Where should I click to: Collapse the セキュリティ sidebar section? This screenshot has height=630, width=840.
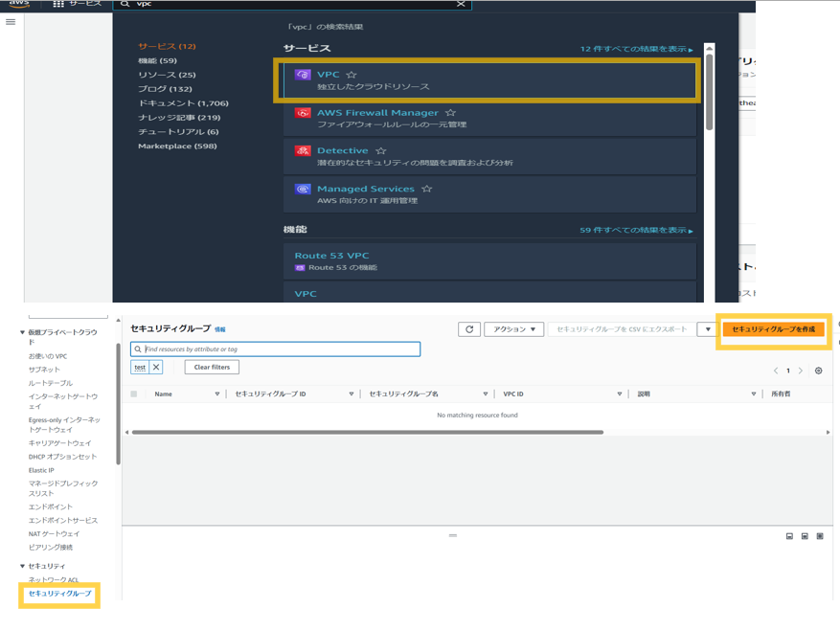point(22,566)
